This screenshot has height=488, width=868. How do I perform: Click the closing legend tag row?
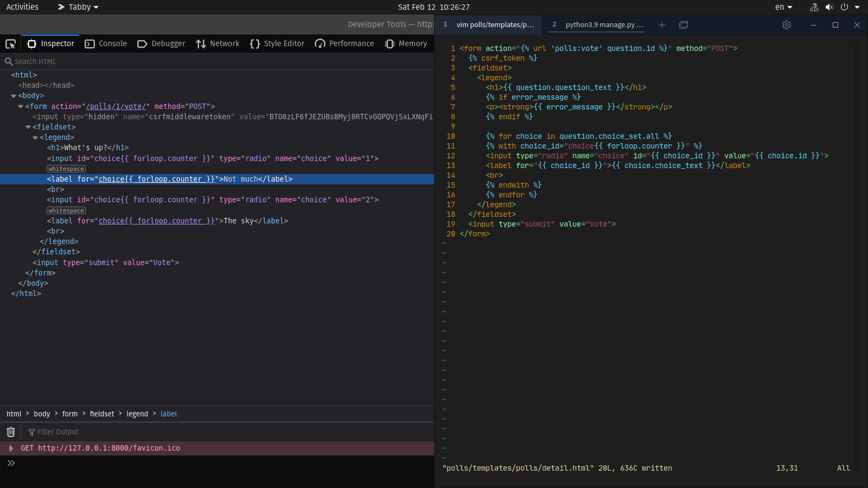217,241
